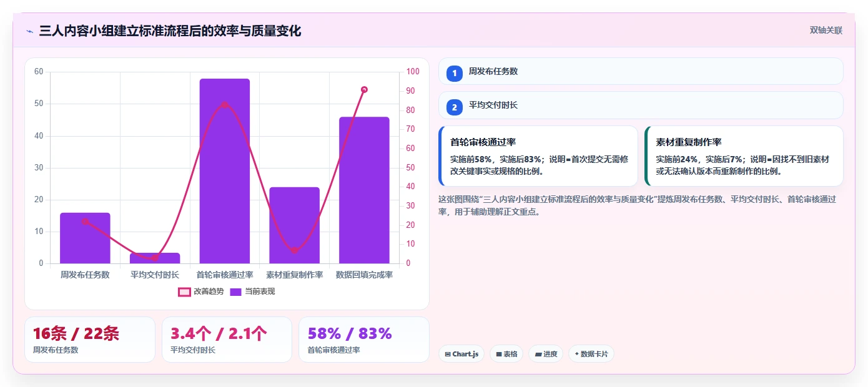Click the summary paragraph starting 这张图围绕
The height and width of the screenshot is (387, 868).
click(x=637, y=205)
